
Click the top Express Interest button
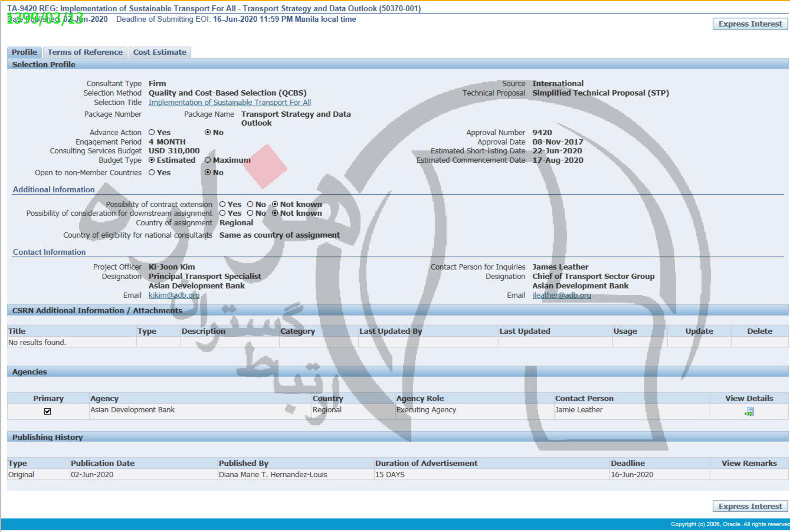750,24
